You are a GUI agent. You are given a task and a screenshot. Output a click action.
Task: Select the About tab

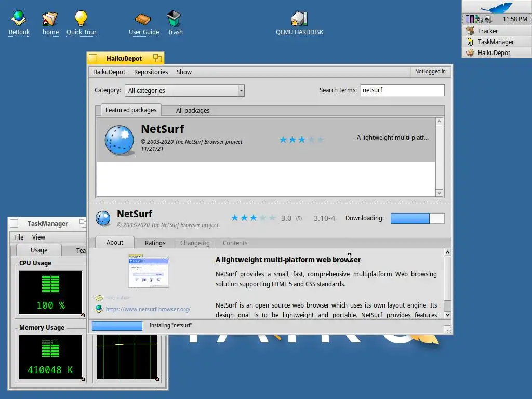coord(115,242)
